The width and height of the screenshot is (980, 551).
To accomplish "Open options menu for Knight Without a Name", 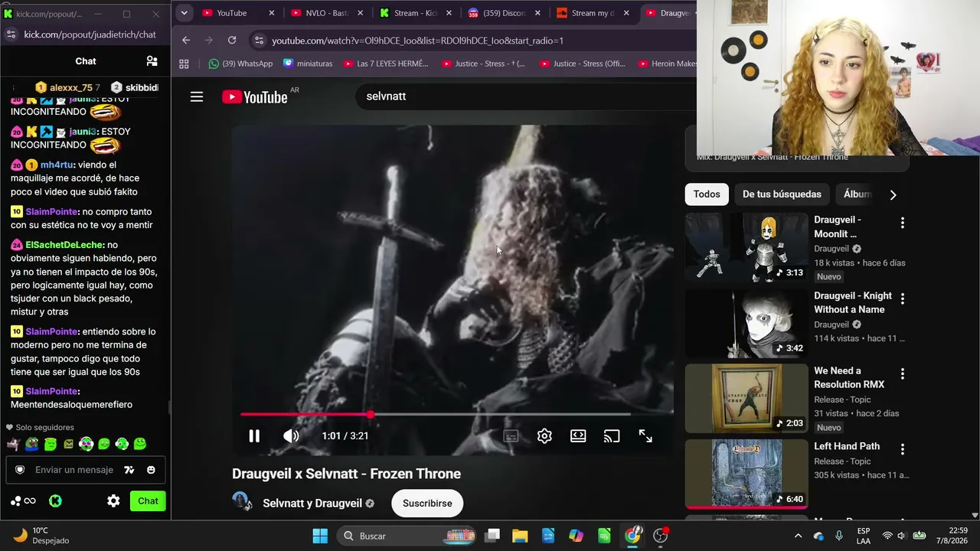I will (x=903, y=298).
